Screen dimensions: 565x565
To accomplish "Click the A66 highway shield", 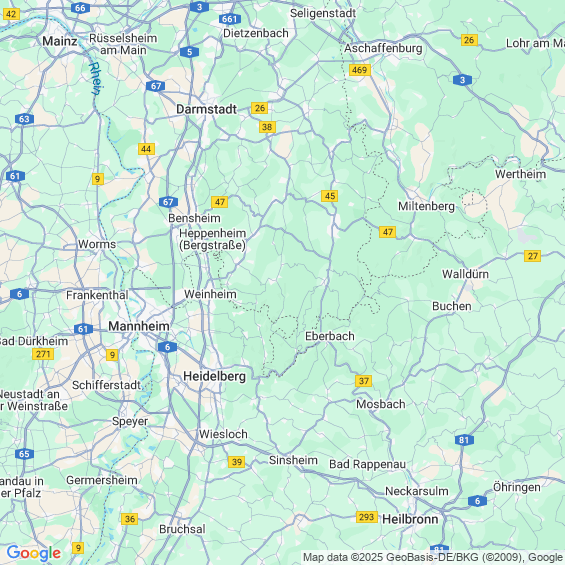I will (x=80, y=8).
